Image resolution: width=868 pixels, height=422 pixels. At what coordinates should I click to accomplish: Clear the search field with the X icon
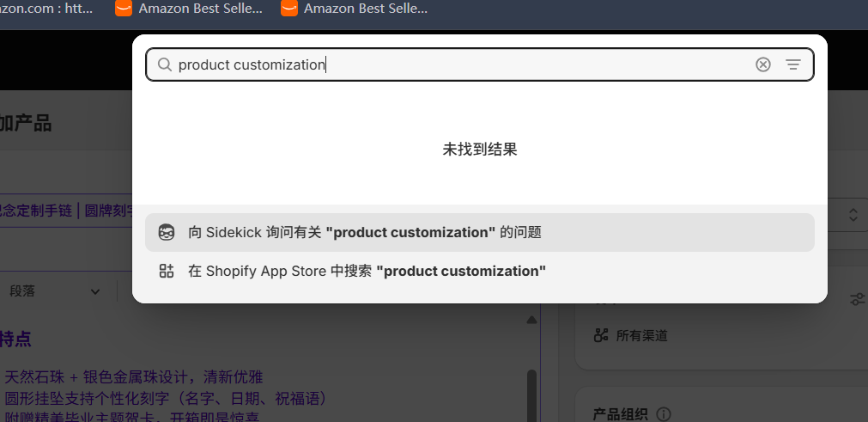(762, 64)
